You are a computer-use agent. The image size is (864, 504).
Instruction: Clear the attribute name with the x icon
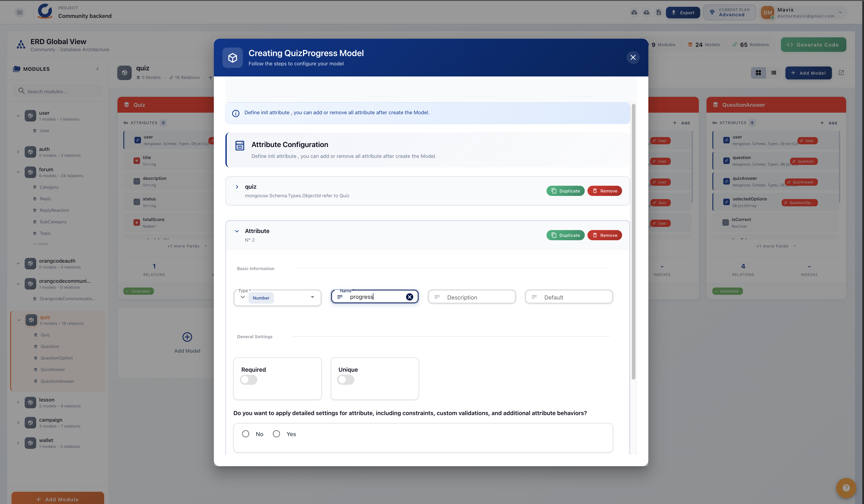[x=410, y=297]
